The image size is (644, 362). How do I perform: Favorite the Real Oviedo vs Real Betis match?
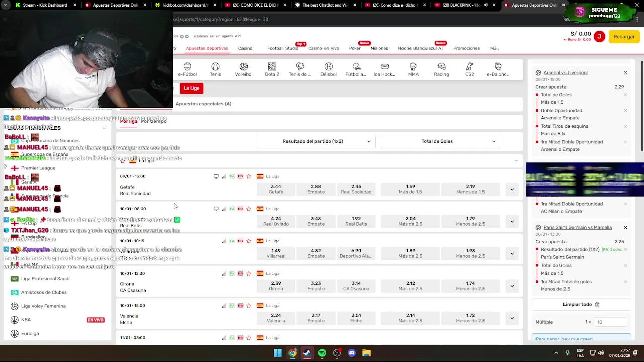[x=249, y=209]
